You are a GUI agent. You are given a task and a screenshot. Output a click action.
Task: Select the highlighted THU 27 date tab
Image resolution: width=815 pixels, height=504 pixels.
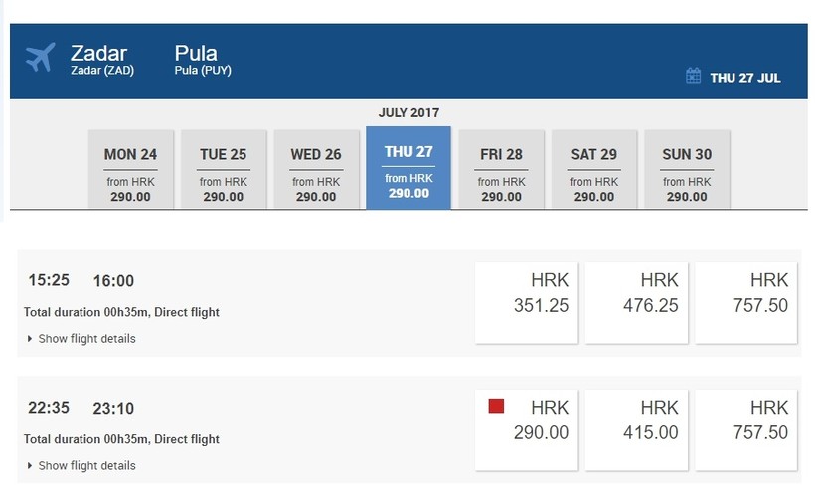click(408, 168)
